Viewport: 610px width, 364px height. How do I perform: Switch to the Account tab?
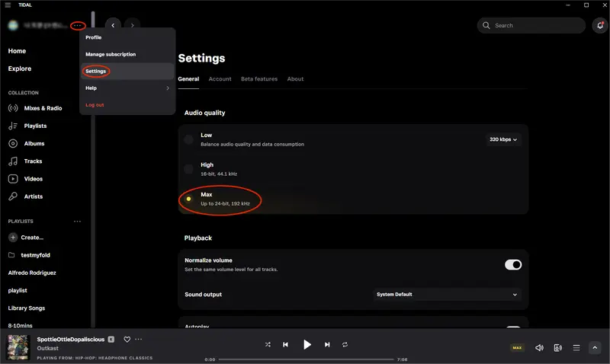tap(220, 79)
